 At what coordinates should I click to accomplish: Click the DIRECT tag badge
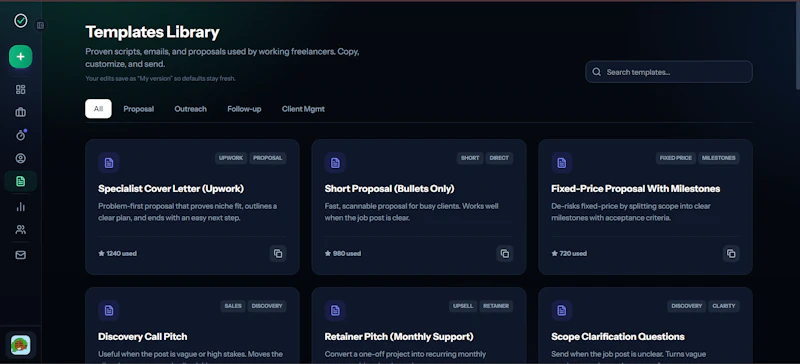[x=499, y=158]
